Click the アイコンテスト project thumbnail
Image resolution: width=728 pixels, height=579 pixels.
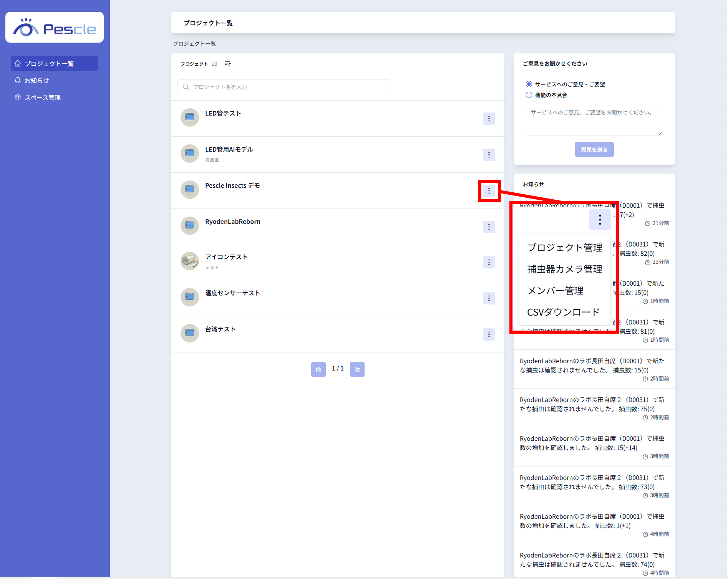(x=190, y=261)
